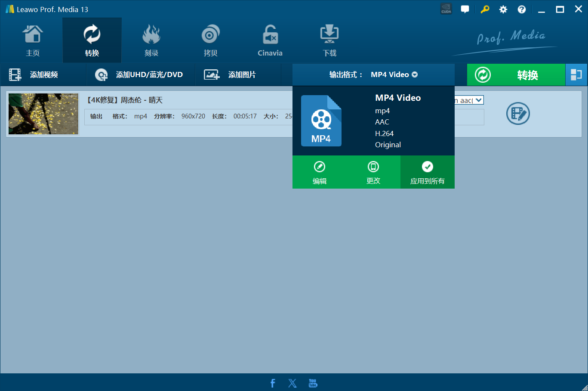Expand the 输出格式 MP4 Video dropdown
The width and height of the screenshot is (588, 391).
394,75
